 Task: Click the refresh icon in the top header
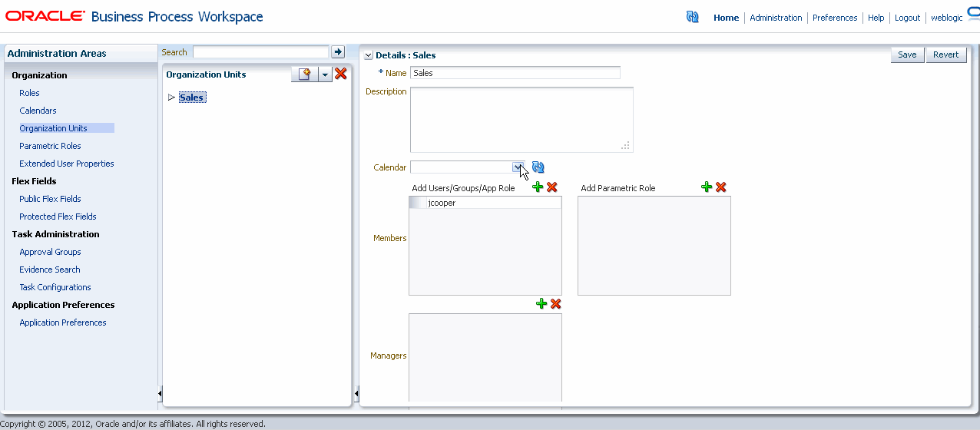click(x=692, y=17)
